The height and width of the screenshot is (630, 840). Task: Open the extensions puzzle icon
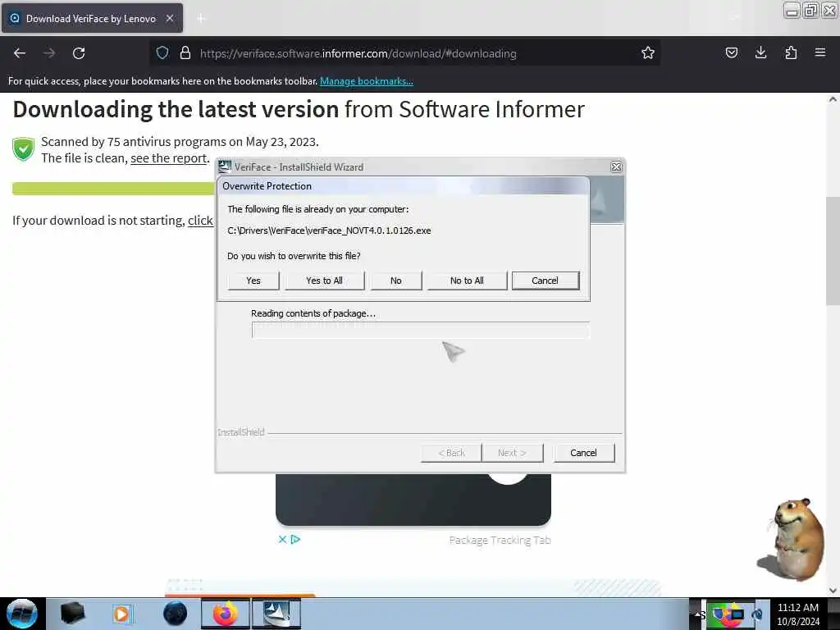(791, 52)
